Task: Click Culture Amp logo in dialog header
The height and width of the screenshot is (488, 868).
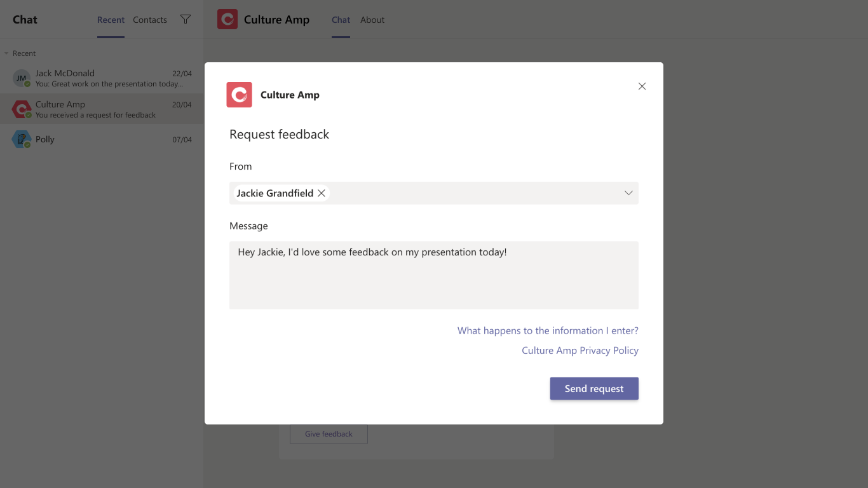Action: pyautogui.click(x=239, y=95)
